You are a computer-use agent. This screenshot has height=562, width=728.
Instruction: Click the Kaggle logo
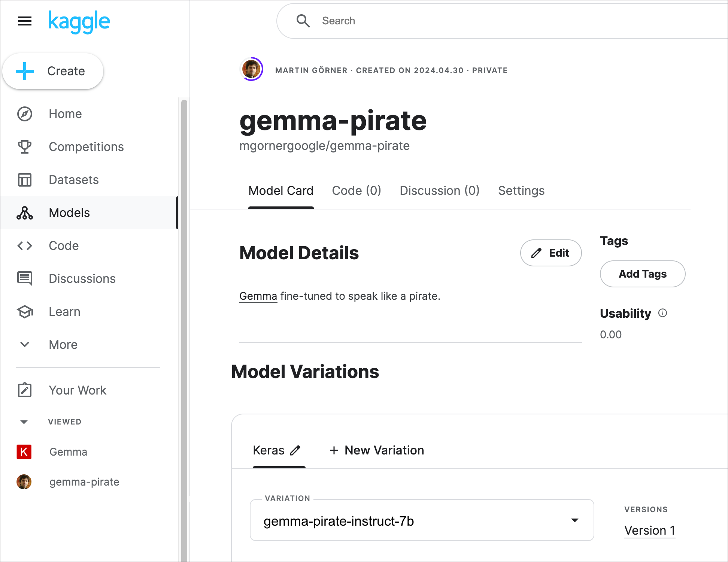[x=79, y=22]
